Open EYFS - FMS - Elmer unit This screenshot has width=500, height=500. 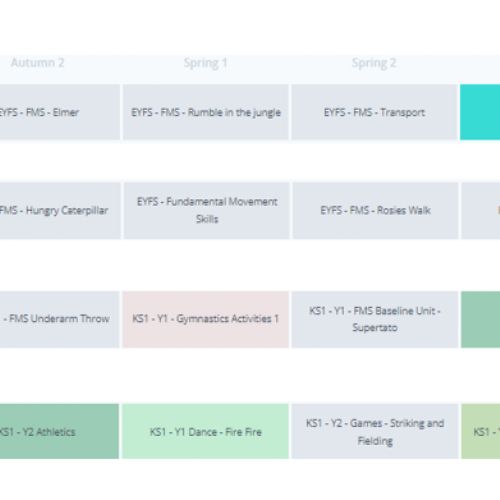(x=60, y=112)
